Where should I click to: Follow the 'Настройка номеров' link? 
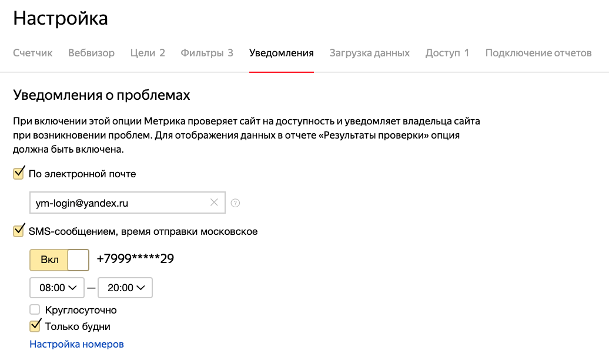tap(76, 344)
